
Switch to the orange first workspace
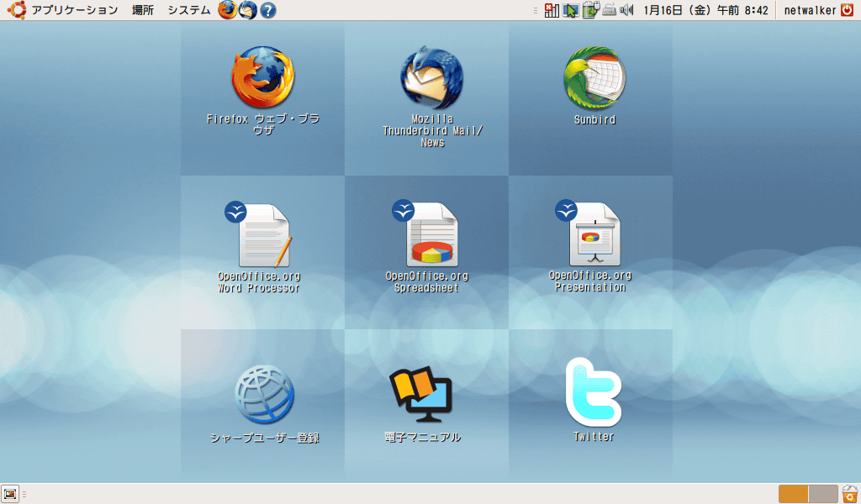point(794,494)
